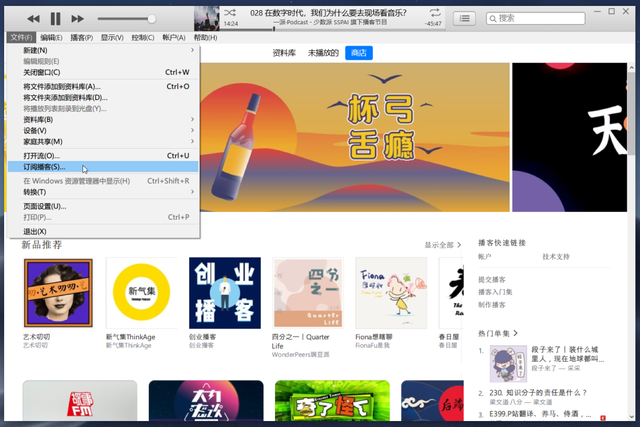The height and width of the screenshot is (427, 640).
Task: Choose 订阅播客(S)... menu entry
Action: (103, 167)
